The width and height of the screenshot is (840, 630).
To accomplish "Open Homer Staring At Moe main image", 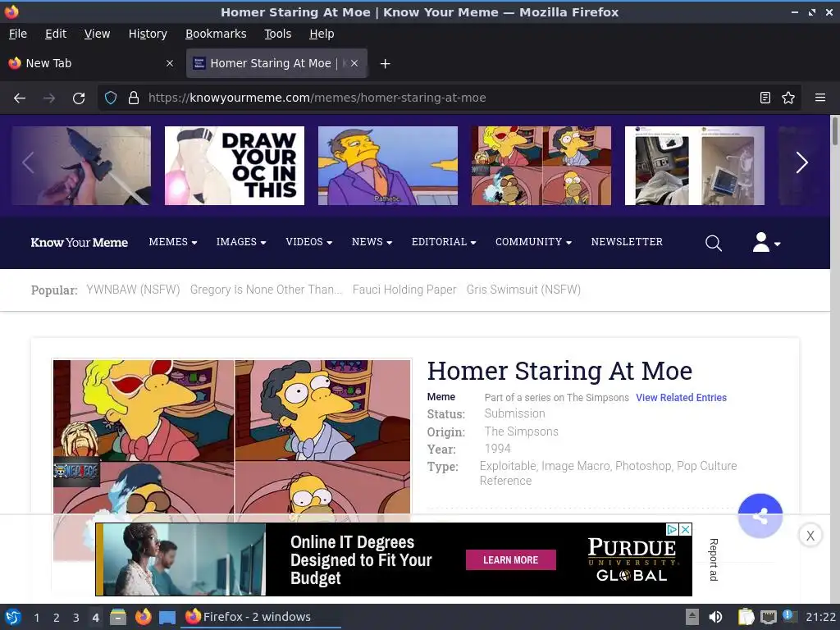I will point(232,436).
